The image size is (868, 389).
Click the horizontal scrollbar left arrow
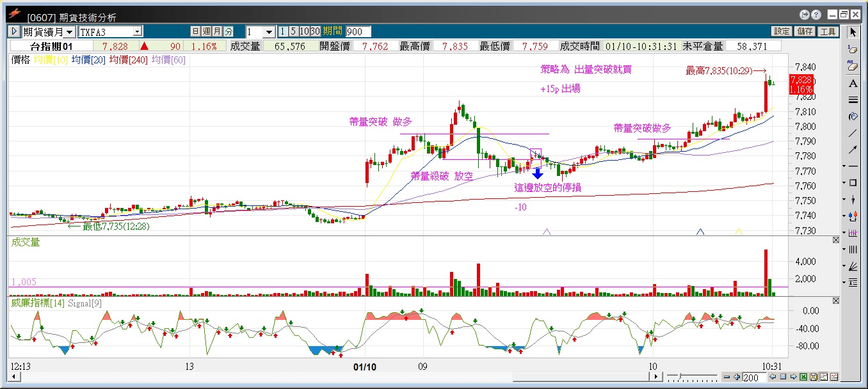tap(14, 377)
